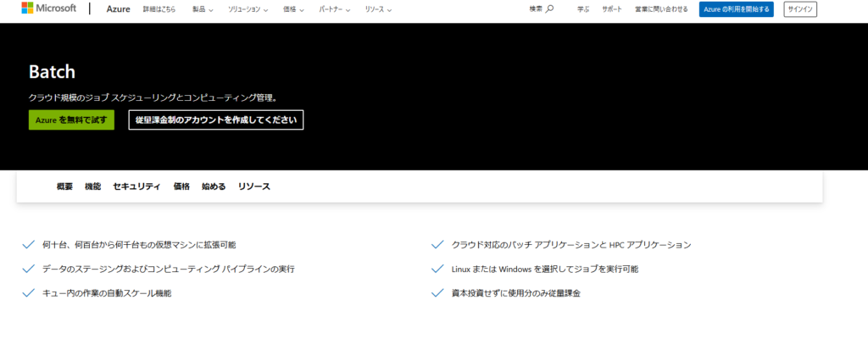Switch to the セキュリティ tab
This screenshot has width=868, height=339.
[136, 186]
